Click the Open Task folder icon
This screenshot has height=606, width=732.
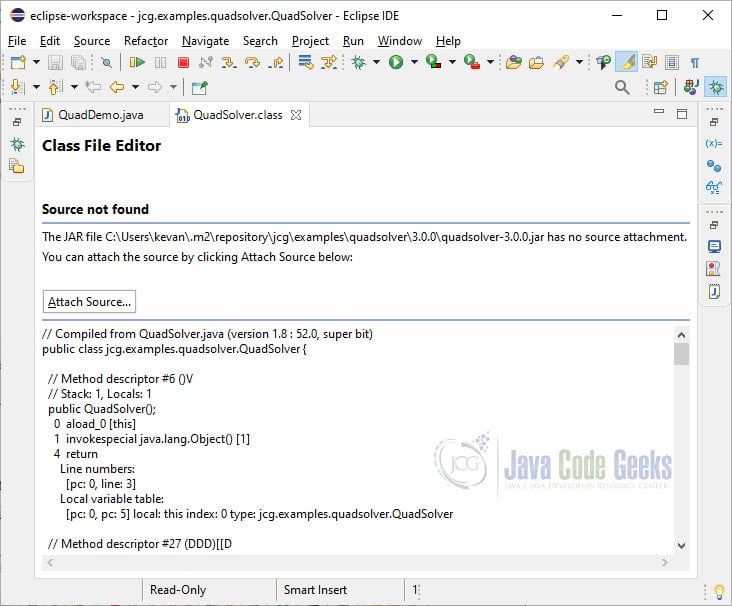(x=536, y=62)
